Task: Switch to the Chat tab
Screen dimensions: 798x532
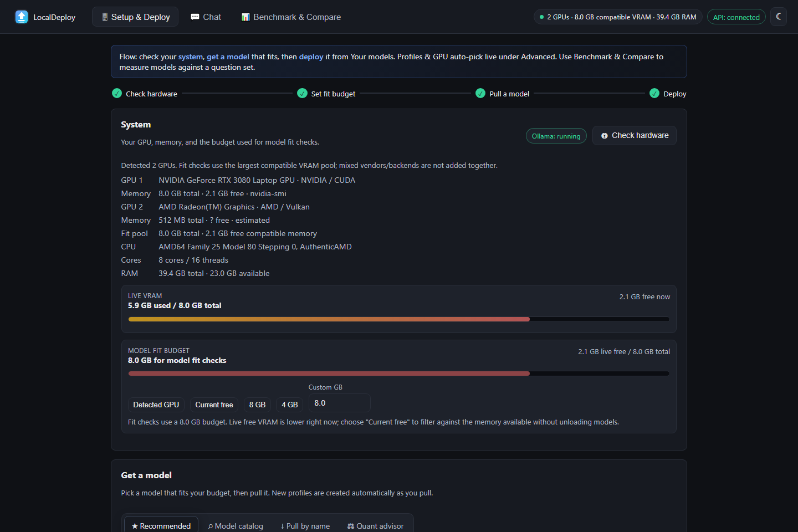Action: click(206, 17)
